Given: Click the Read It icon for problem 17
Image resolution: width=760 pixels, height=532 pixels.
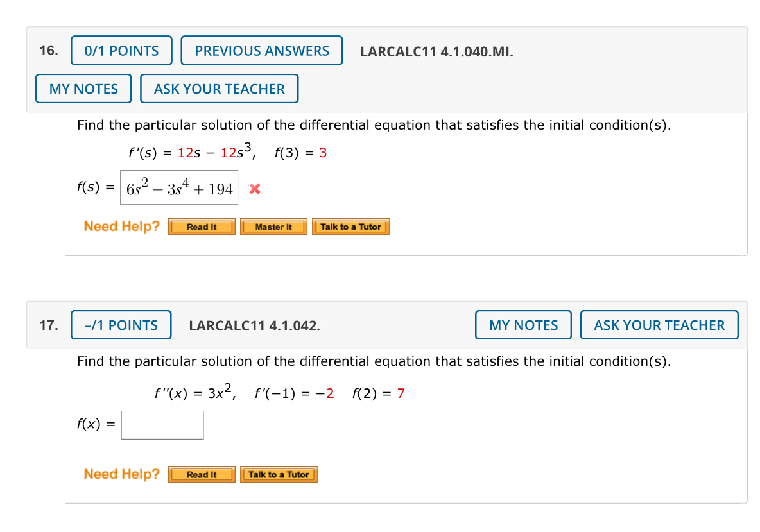Looking at the screenshot, I should pyautogui.click(x=201, y=474).
